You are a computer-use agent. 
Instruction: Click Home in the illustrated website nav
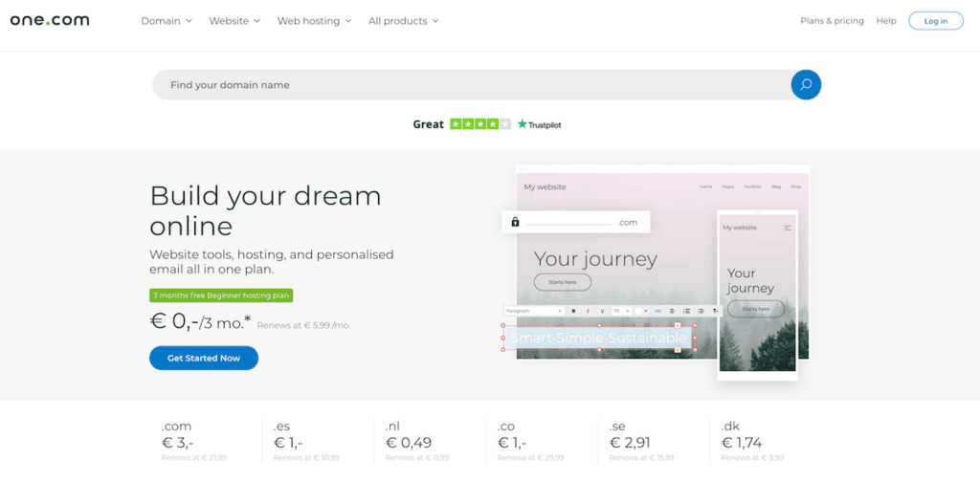(705, 186)
